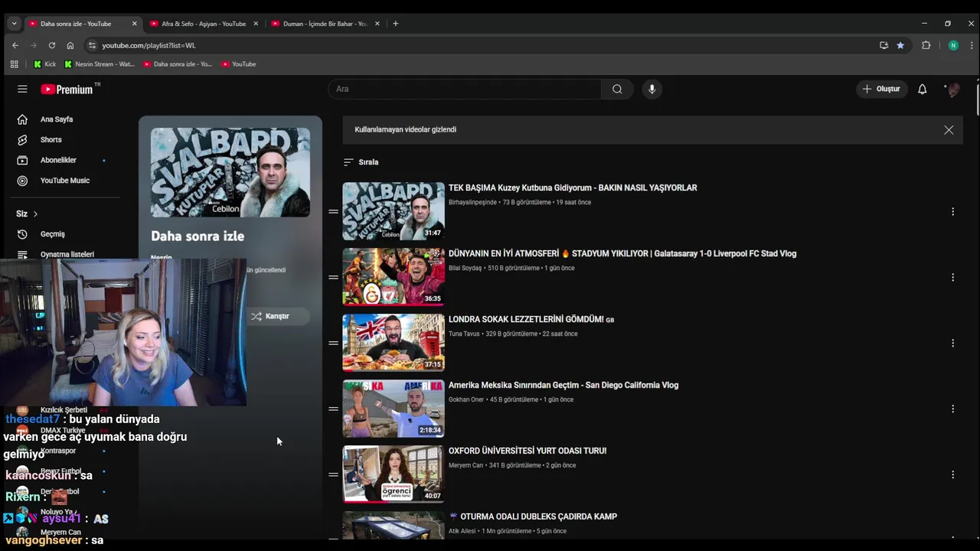Switch to 'Afra & Sefo - Aşiyan' tab
The height and width of the screenshot is (551, 980).
coord(204,24)
